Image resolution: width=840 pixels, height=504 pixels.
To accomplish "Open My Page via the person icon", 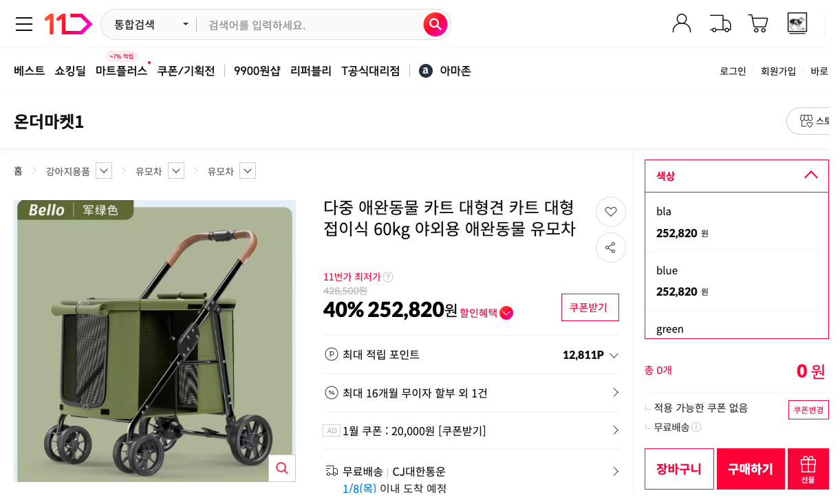I will coord(681,23).
